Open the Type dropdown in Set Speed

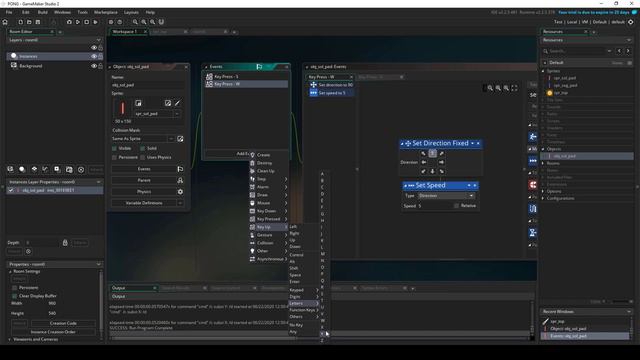coord(446,196)
